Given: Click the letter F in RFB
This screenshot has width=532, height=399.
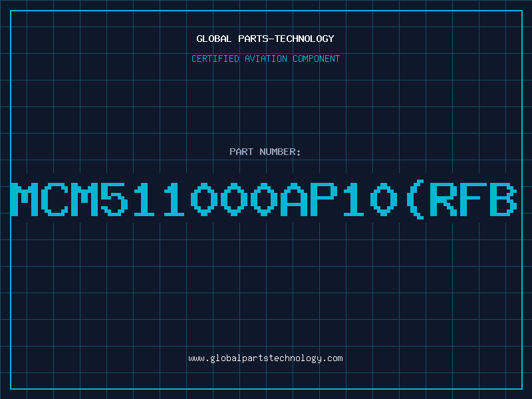Looking at the screenshot, I should pyautogui.click(x=473, y=199).
